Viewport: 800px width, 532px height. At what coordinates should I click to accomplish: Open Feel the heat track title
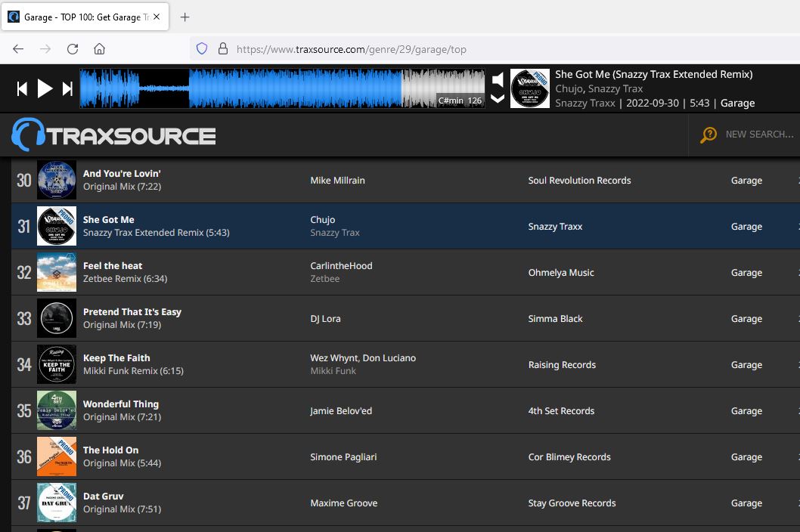[x=113, y=266]
